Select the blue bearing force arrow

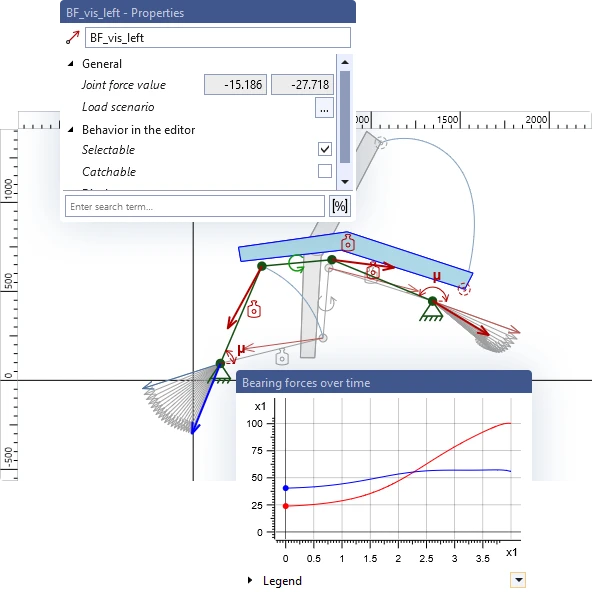(x=205, y=400)
